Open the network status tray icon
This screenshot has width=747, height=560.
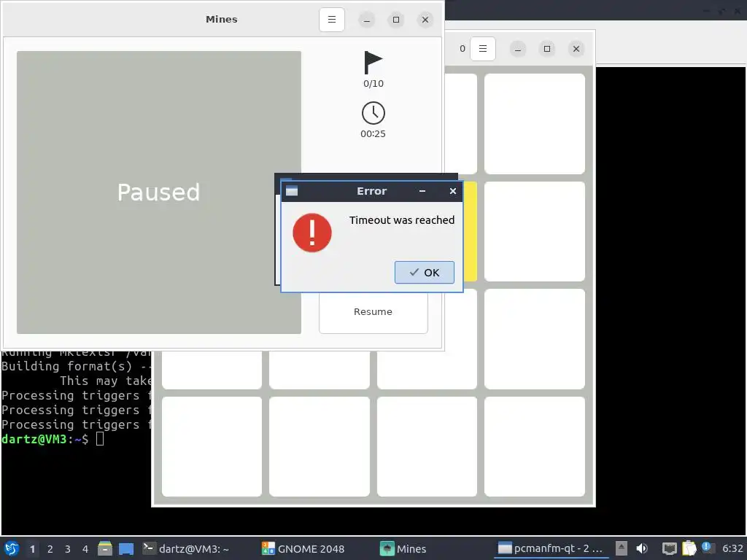[670, 548]
